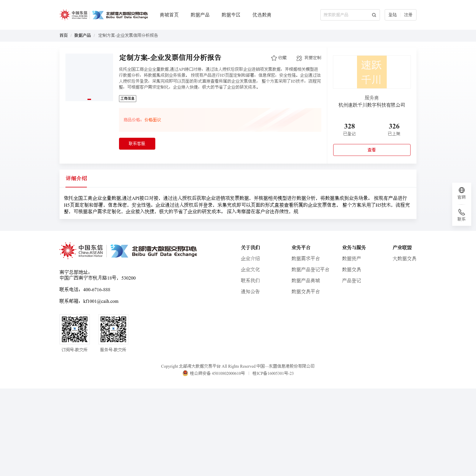Click the product title 定制方案-企业发票信用分析报告
The height and width of the screenshot is (476, 476).
170,58
